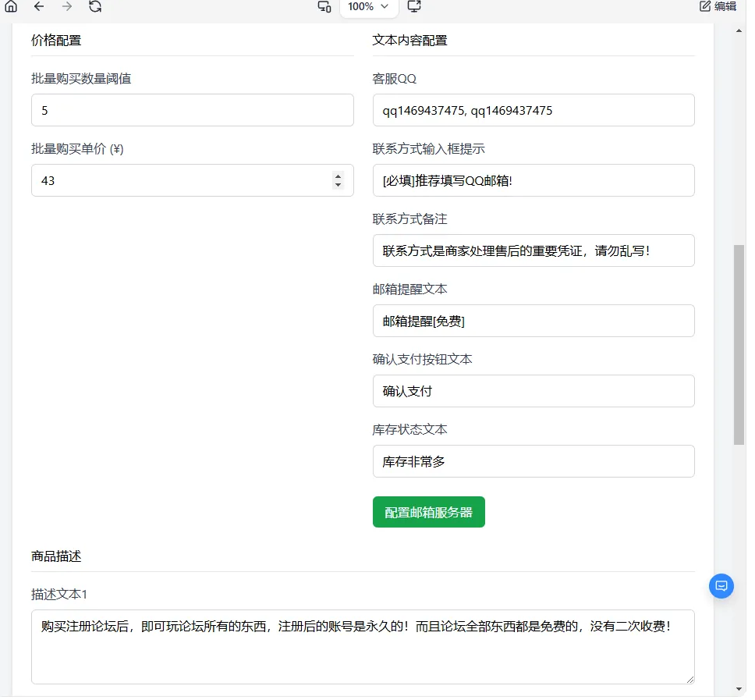
Task: Open the chat bubble in the bottom corner
Action: point(721,586)
